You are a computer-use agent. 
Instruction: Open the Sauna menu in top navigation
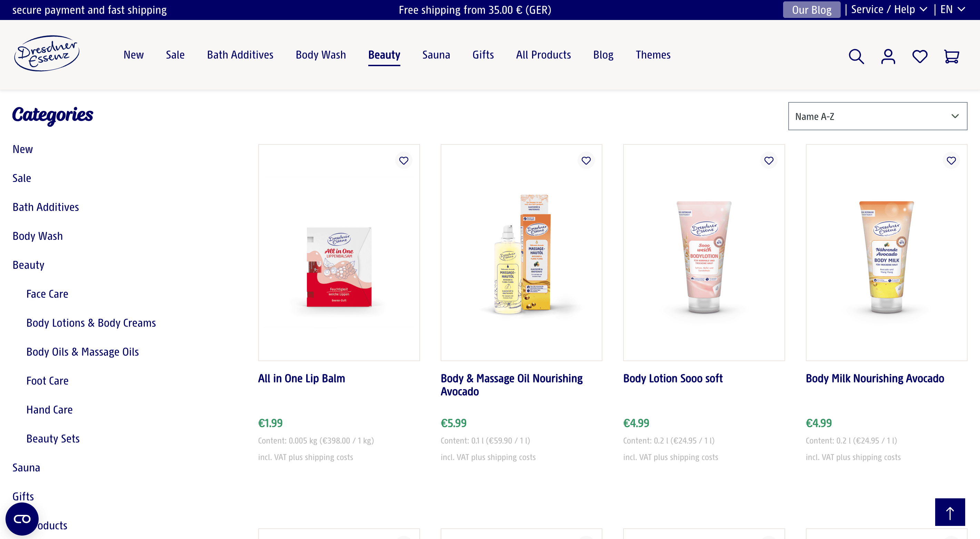(436, 55)
